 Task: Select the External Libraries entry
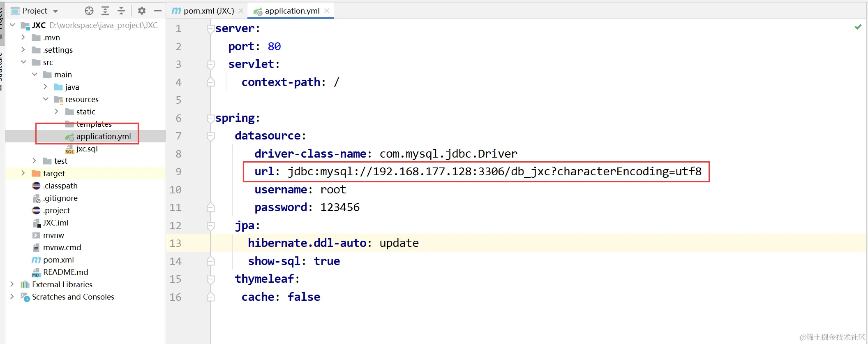[62, 284]
